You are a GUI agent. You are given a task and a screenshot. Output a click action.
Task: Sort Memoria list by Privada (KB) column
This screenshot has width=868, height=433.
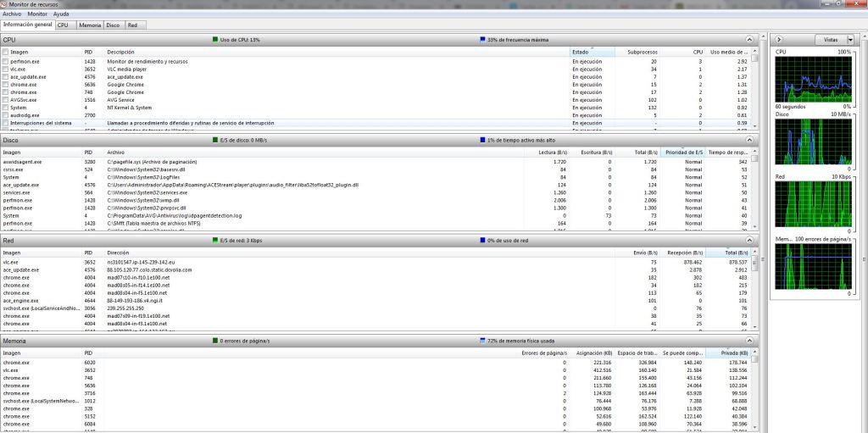point(727,353)
